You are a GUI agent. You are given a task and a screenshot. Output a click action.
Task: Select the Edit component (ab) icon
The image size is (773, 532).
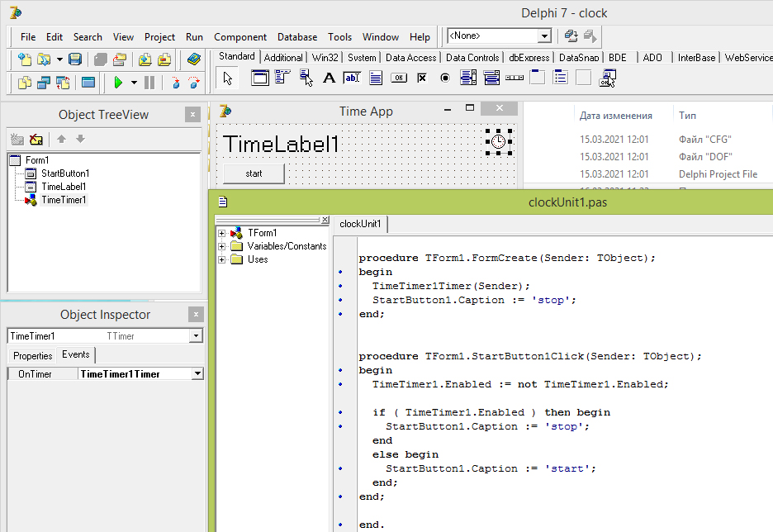coord(352,78)
